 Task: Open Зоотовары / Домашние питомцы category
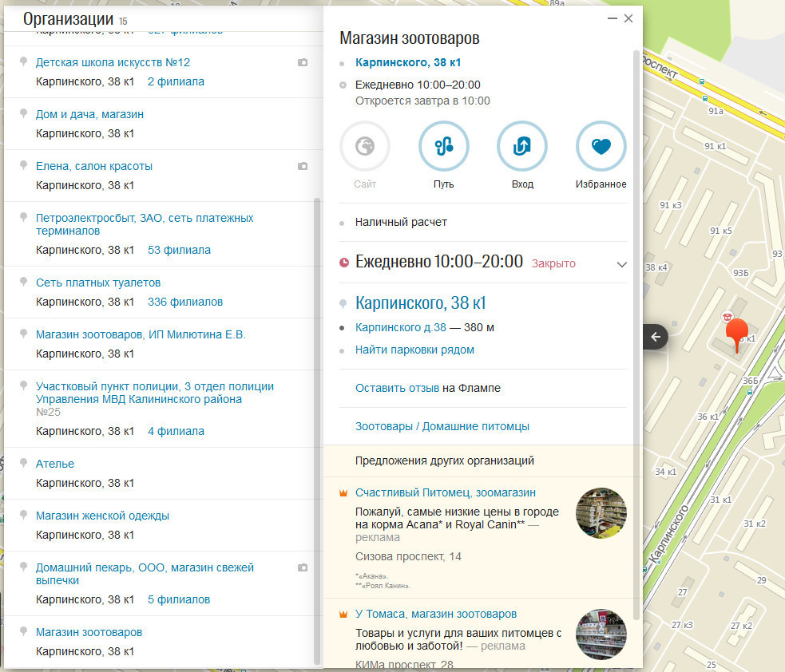[x=442, y=426]
